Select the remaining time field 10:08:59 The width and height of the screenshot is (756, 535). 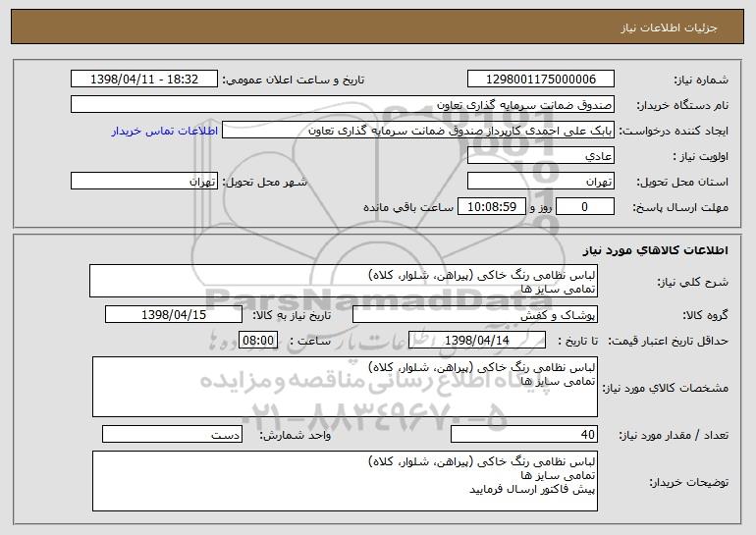[x=491, y=207]
